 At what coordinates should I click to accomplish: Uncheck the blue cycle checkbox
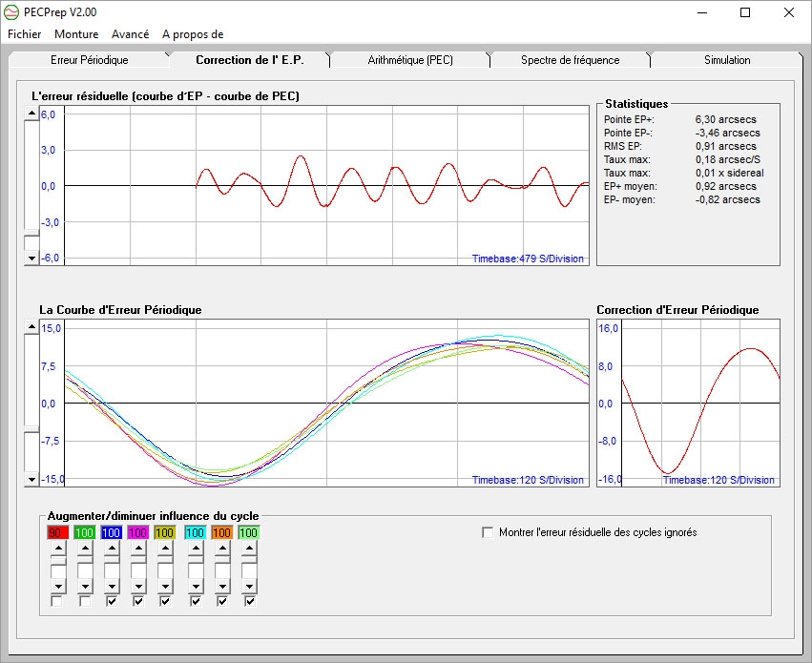111,602
